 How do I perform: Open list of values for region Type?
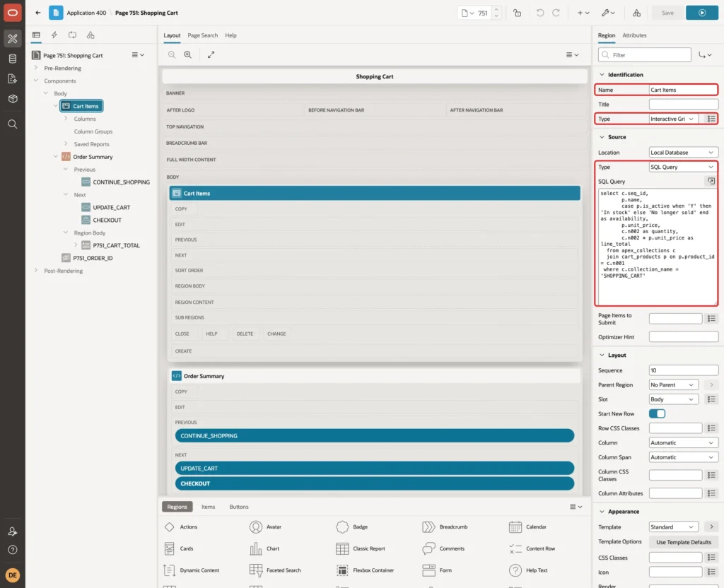[711, 119]
